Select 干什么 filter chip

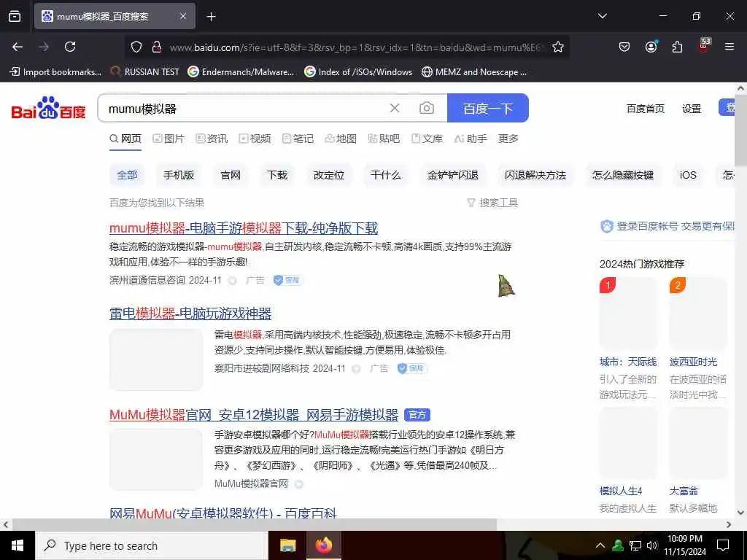coord(386,175)
